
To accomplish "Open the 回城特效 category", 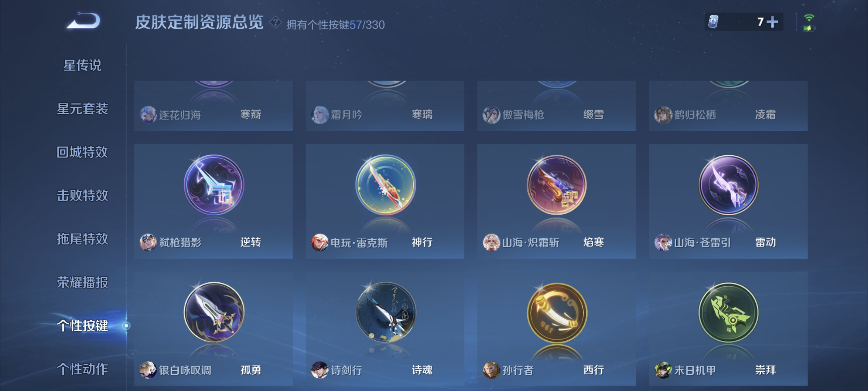I will click(82, 152).
